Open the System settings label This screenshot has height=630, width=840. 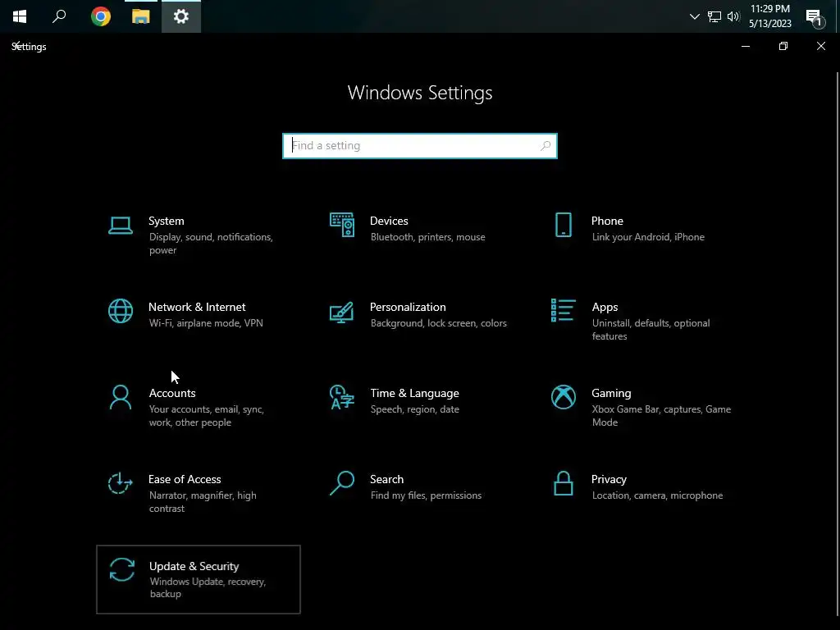pos(166,221)
